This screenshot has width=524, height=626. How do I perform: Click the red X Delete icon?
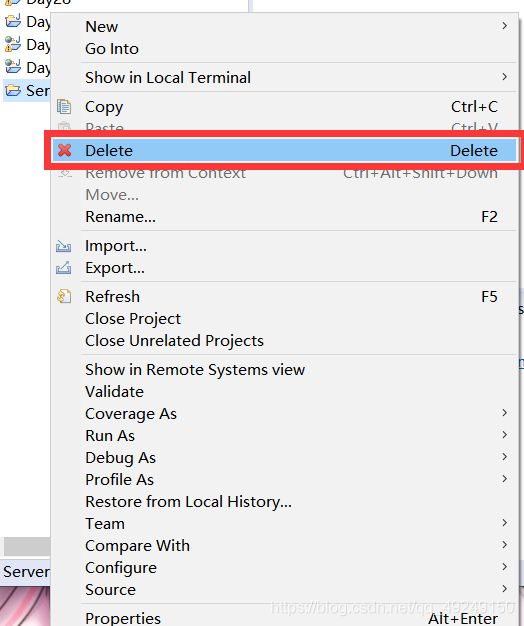tap(64, 150)
